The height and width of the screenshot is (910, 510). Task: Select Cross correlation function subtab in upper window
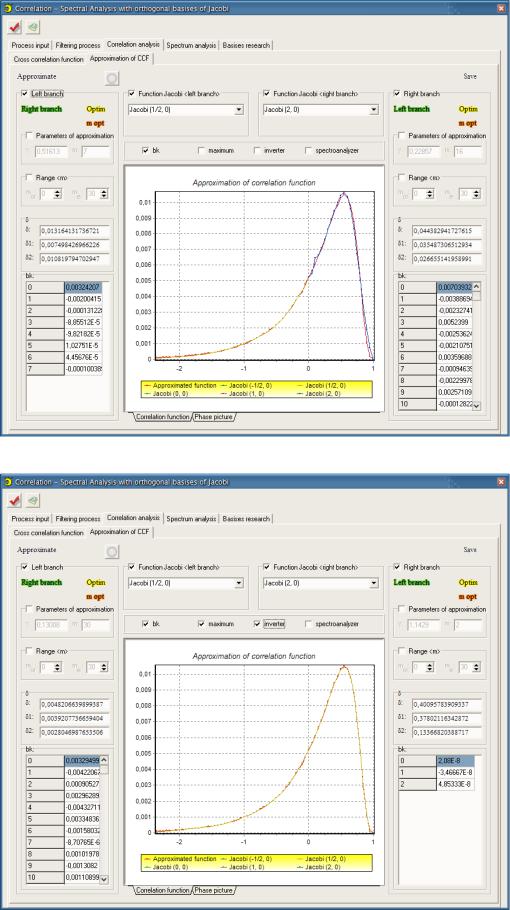click(48, 59)
